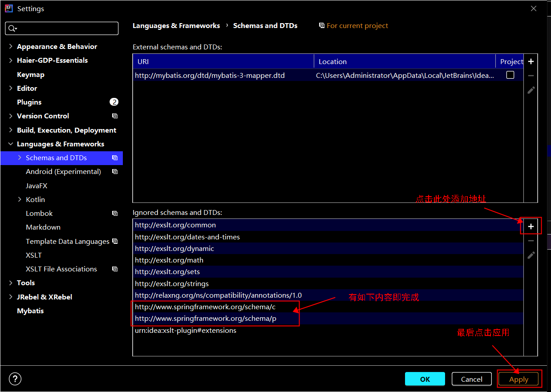Viewport: 551px width, 392px height.
Task: Click OK to confirm settings
Action: click(425, 379)
